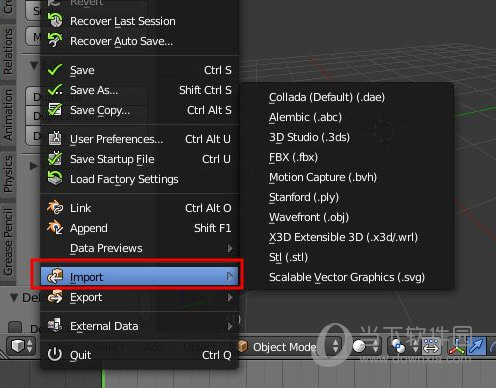This screenshot has width=496, height=388.
Task: Click the Load Factory Settings icon
Action: (x=55, y=178)
